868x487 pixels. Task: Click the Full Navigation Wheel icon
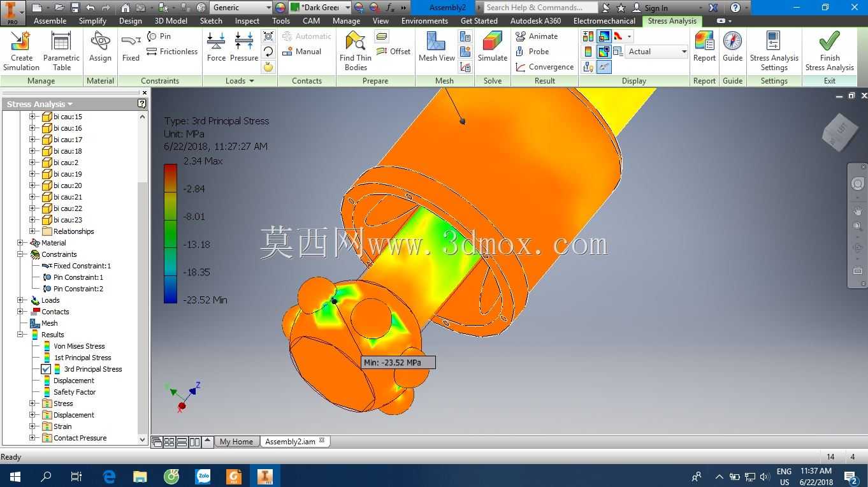(x=858, y=184)
